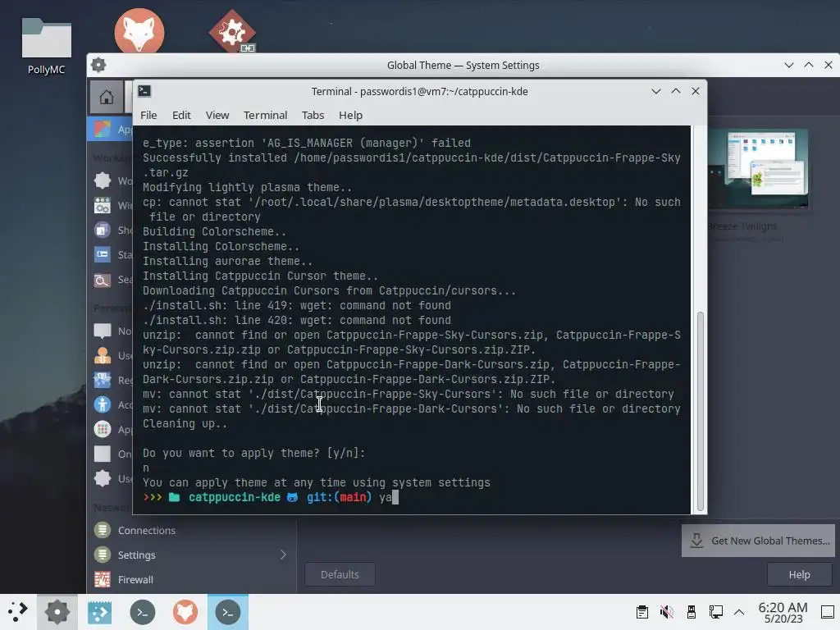This screenshot has height=630, width=840.
Task: Click the Regional settings sidebar icon
Action: (x=103, y=380)
